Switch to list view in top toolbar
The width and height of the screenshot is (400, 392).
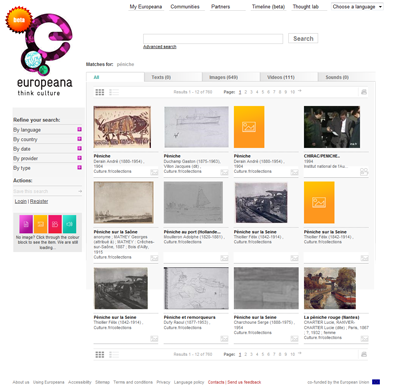[114, 92]
